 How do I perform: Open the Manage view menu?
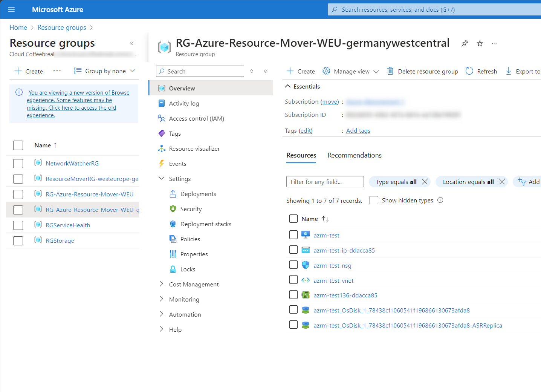350,71
